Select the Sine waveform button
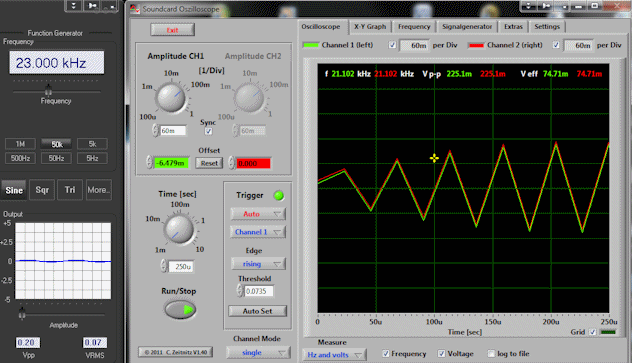632x363 pixels. [14, 190]
